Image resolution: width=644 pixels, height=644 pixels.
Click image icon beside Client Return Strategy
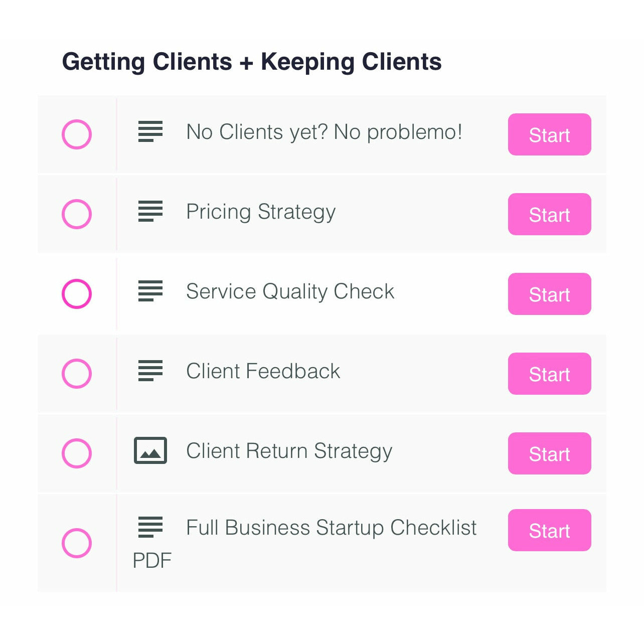(150, 450)
